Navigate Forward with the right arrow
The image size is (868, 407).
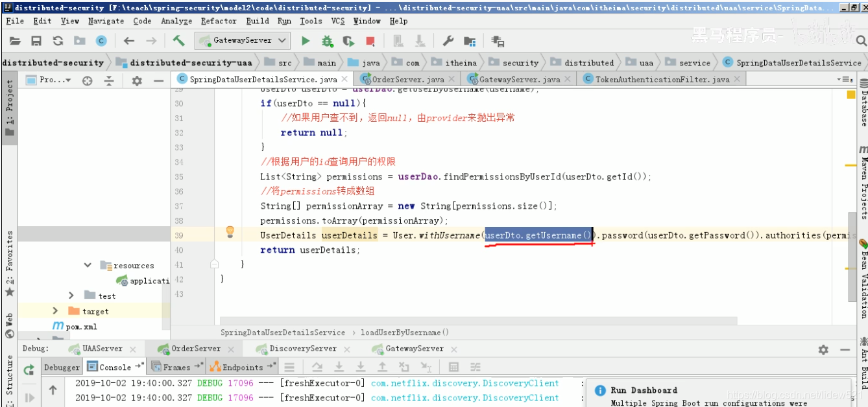151,41
